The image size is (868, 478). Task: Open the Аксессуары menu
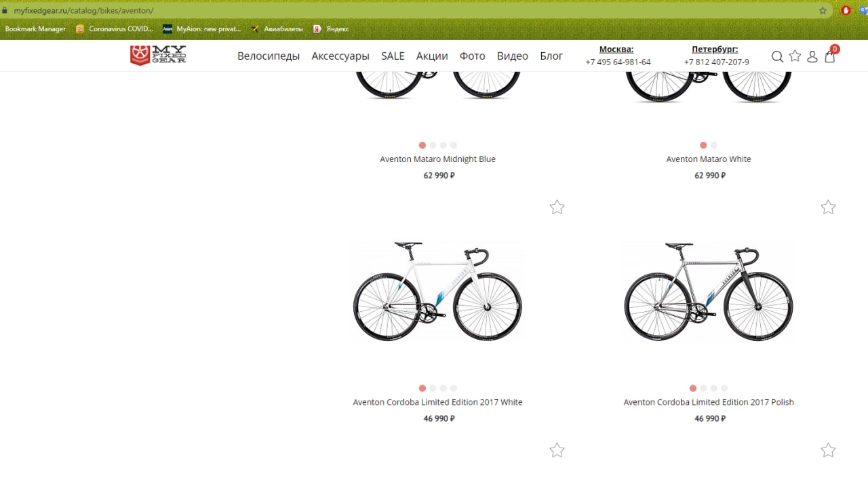click(x=340, y=56)
